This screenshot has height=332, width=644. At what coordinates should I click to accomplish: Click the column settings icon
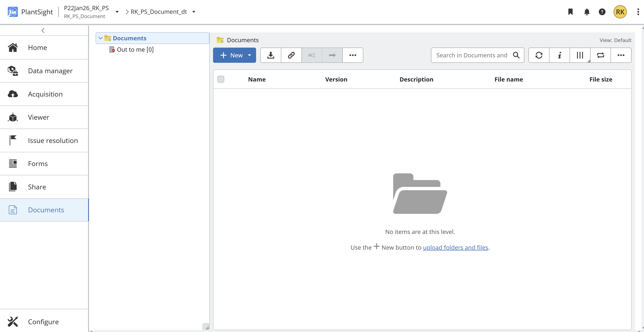580,55
